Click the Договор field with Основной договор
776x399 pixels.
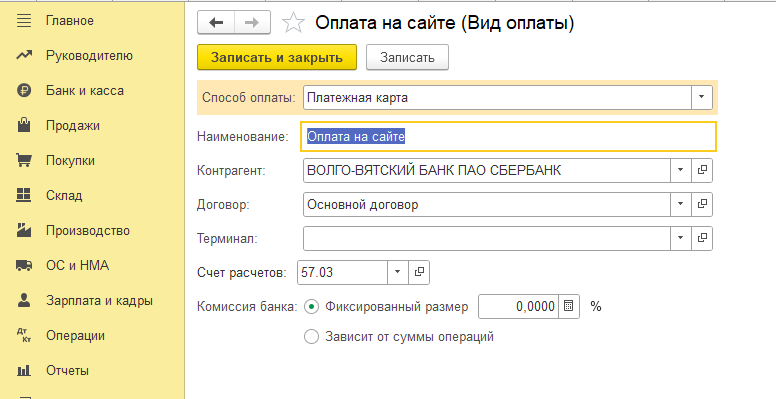pyautogui.click(x=486, y=204)
